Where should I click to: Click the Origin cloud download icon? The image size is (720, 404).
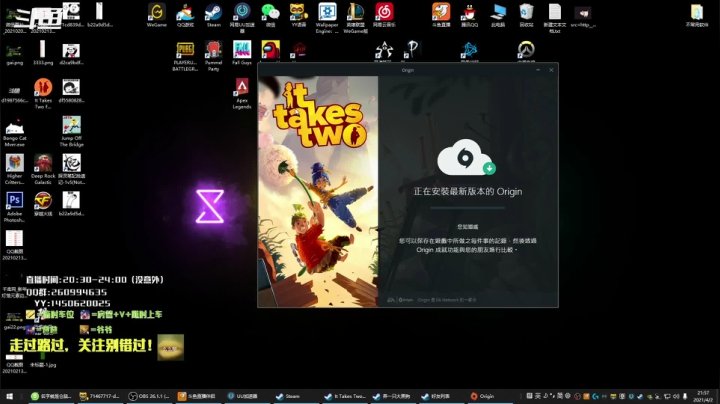467,157
